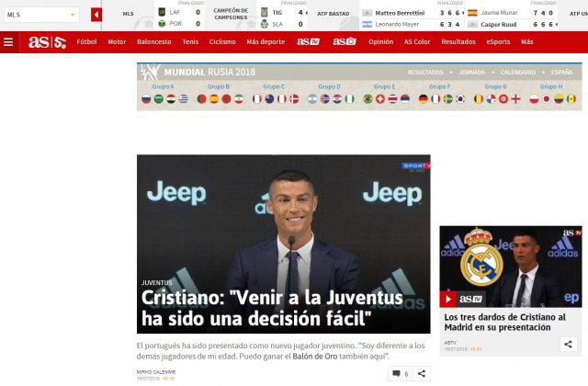This screenshot has height=386, width=588.
Task: Select the Senegal flag in Grupo H
Action: click(571, 99)
